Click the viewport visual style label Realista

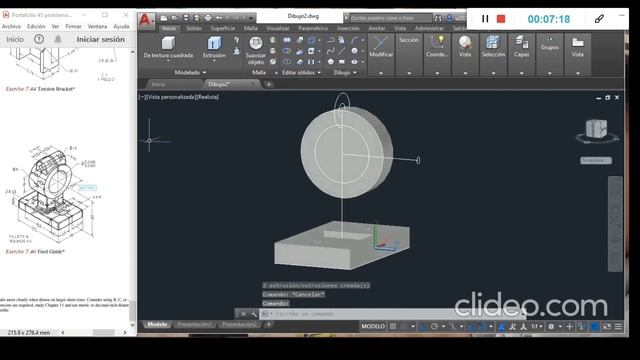tap(208, 97)
